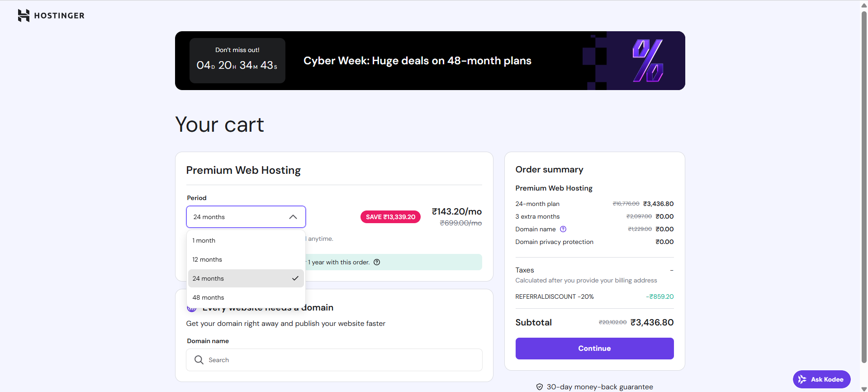Click the countdown timer box
The height and width of the screenshot is (392, 868).
[237, 61]
